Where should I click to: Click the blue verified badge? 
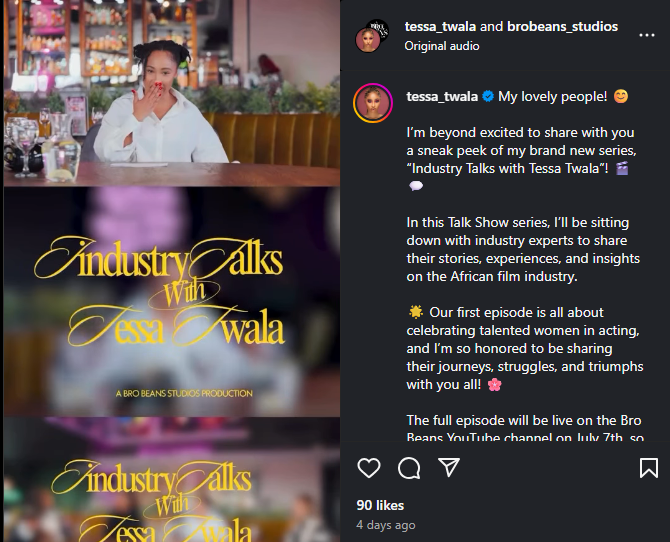coord(488,97)
